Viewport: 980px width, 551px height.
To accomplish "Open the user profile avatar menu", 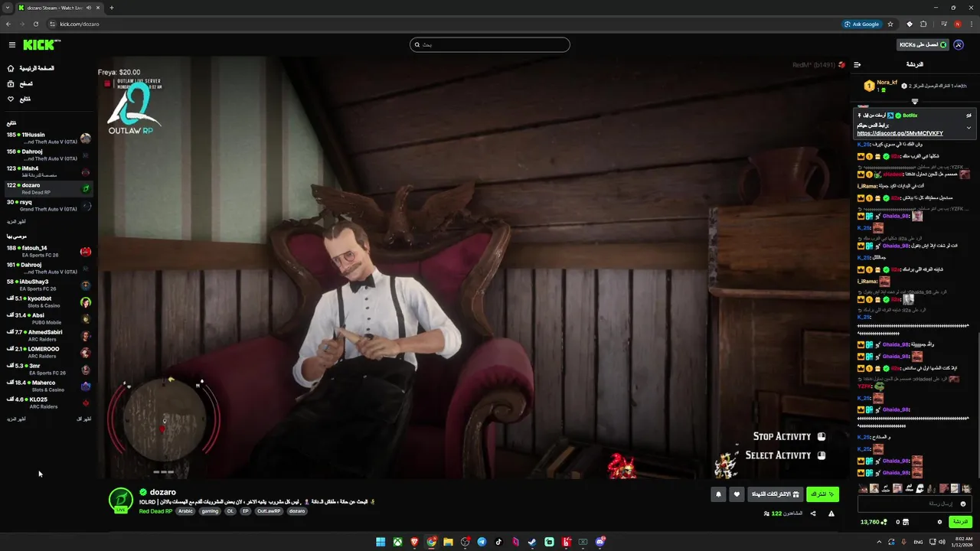I will point(959,44).
